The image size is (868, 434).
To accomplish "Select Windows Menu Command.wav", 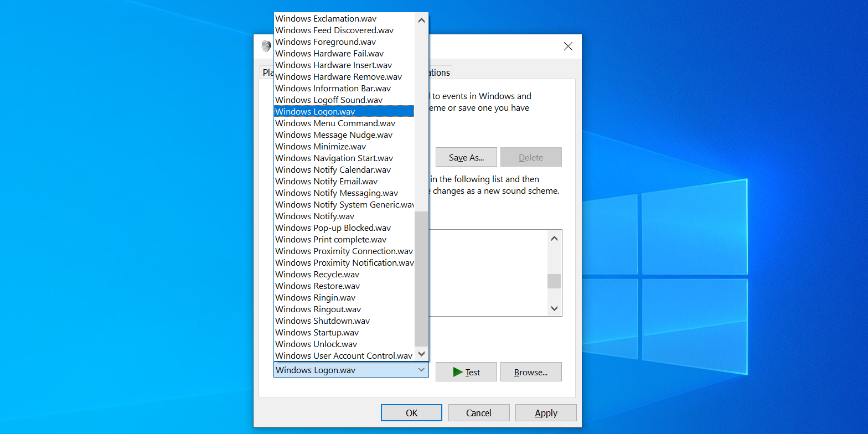I will [x=344, y=123].
